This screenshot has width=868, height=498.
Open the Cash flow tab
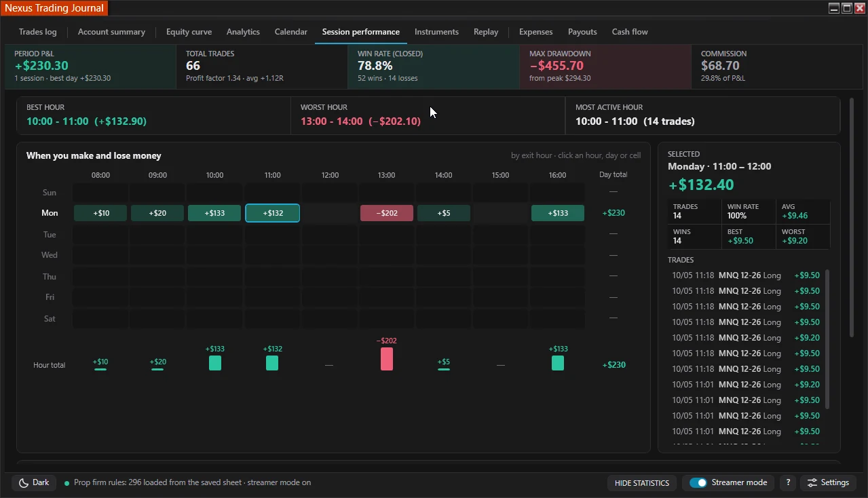coord(630,32)
